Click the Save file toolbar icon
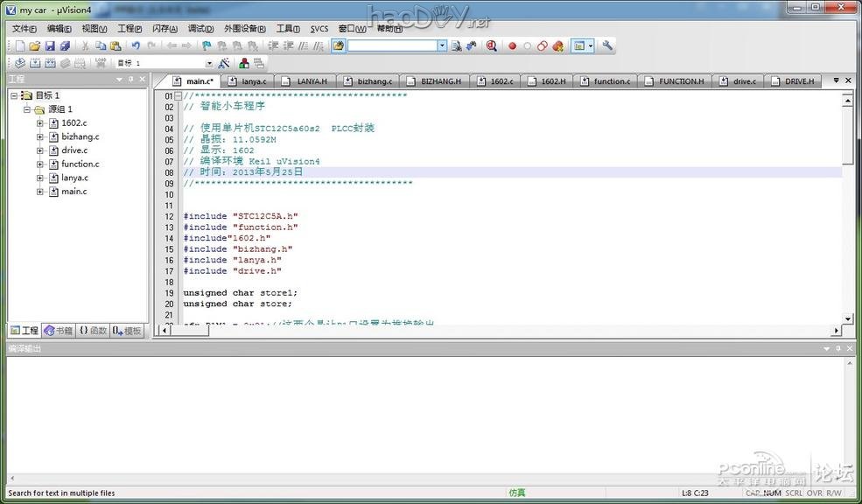 50,45
